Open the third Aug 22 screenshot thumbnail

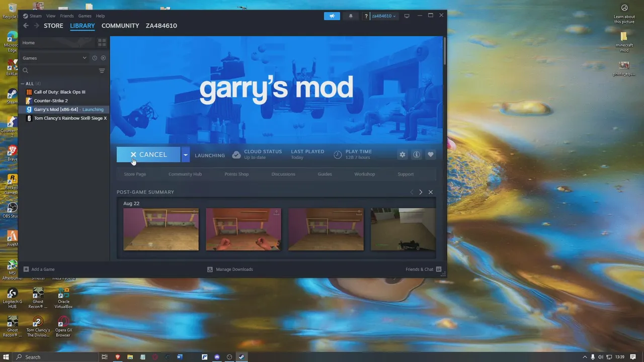326,229
